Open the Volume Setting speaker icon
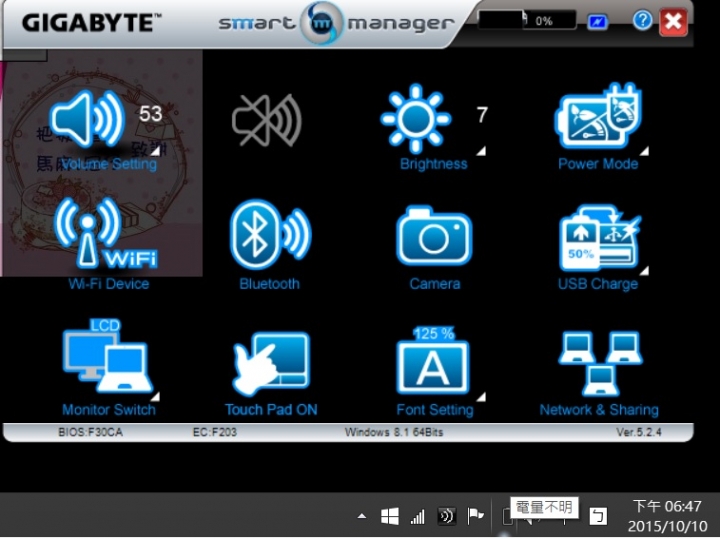Image resolution: width=720 pixels, height=539 pixels. [x=87, y=119]
